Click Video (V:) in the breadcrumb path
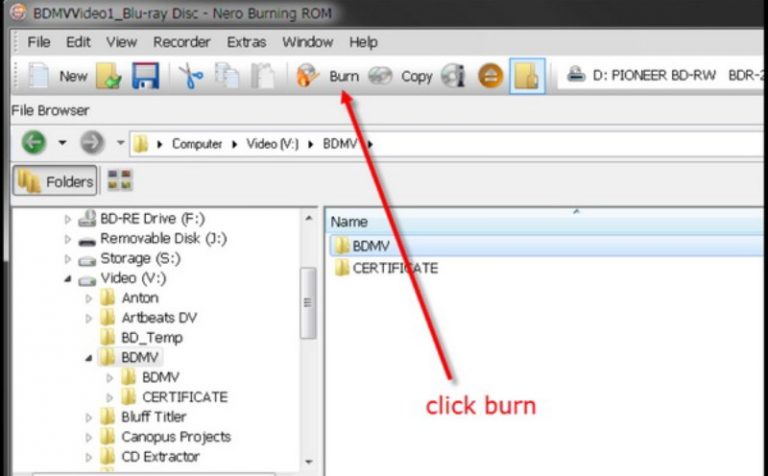768x476 pixels. point(272,143)
